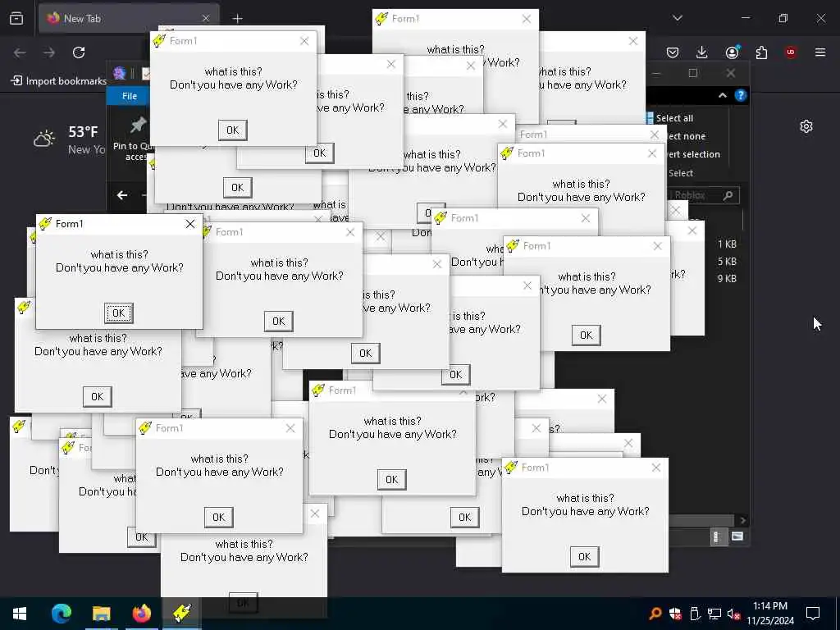Click the File Explorer search magnifier icon
This screenshot has width=840, height=630.
(x=728, y=195)
